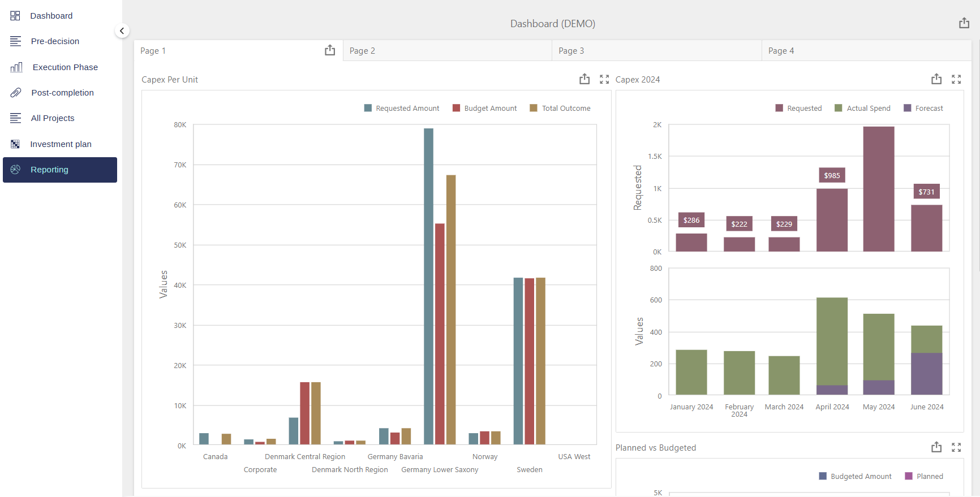Click the April 2024 green Actual Spend bar
The height and width of the screenshot is (497, 980).
(x=832, y=342)
